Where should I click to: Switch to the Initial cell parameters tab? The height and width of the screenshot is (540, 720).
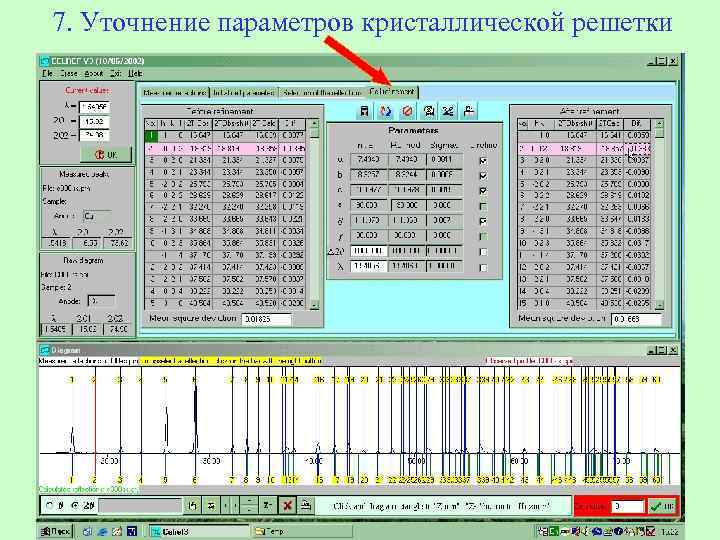click(x=244, y=93)
